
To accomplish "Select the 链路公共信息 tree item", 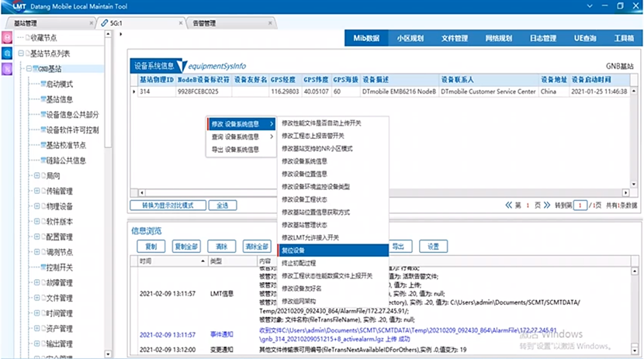I will (66, 161).
